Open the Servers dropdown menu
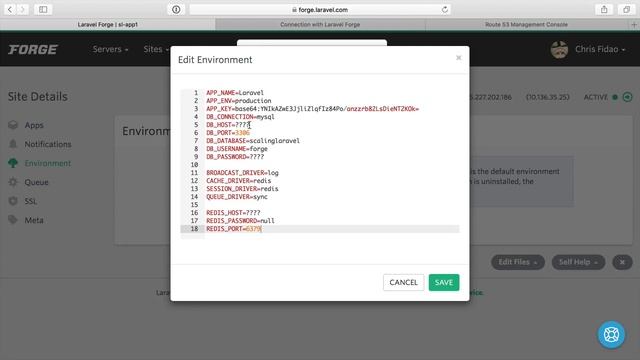This screenshot has width=640, height=360. [110, 49]
